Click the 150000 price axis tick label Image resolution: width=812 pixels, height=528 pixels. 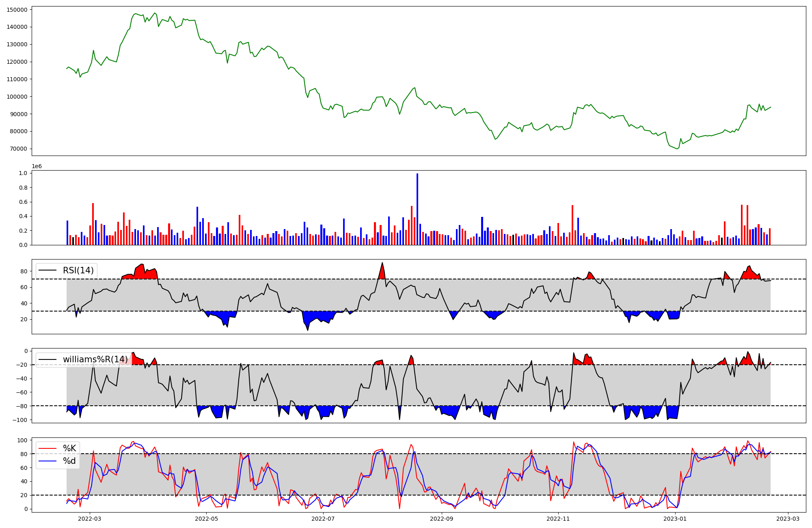(x=17, y=10)
